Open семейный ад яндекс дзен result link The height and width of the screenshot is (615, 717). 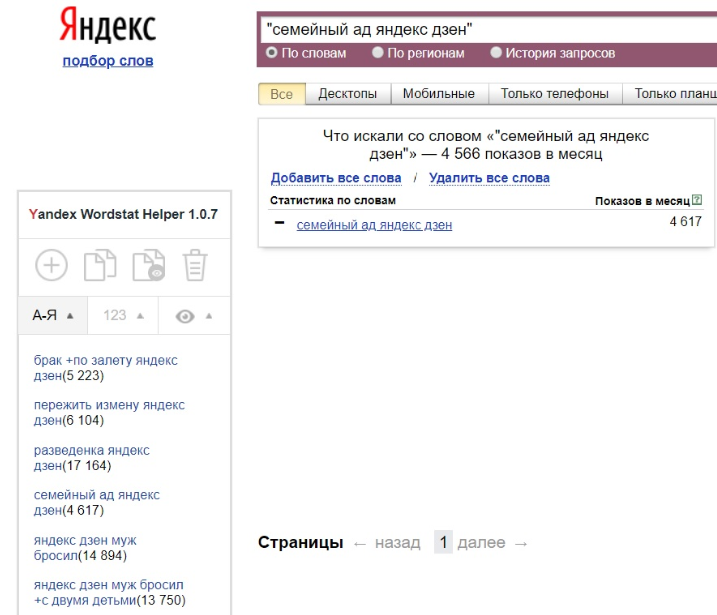coord(375,225)
